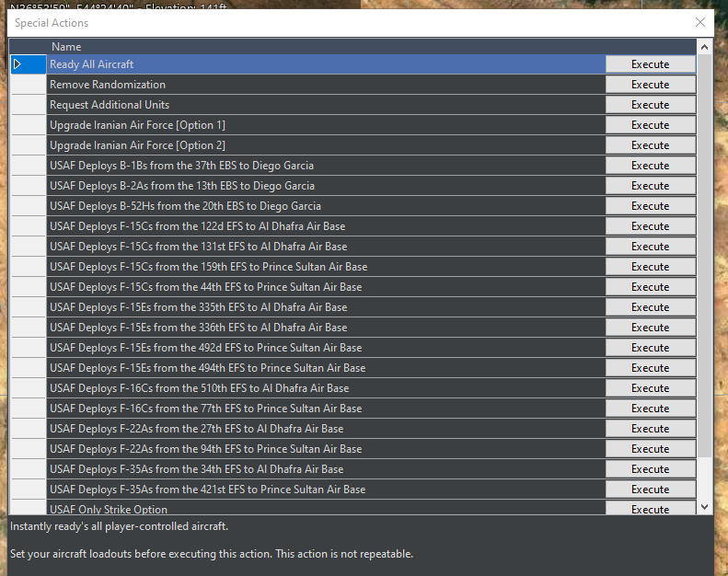Select F-22As from the 94th EFS row

pos(326,449)
